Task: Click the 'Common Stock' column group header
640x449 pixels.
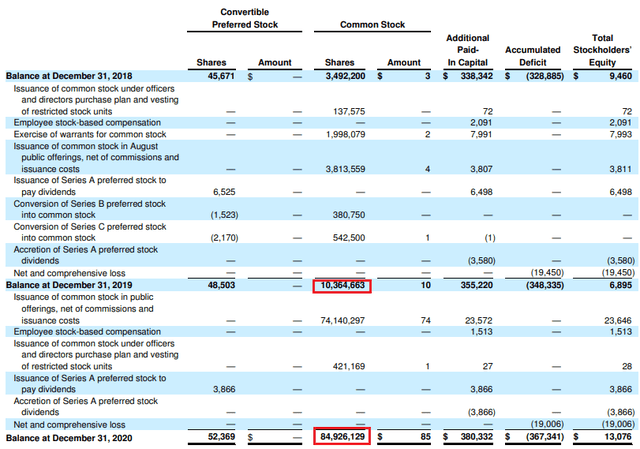Action: point(372,24)
